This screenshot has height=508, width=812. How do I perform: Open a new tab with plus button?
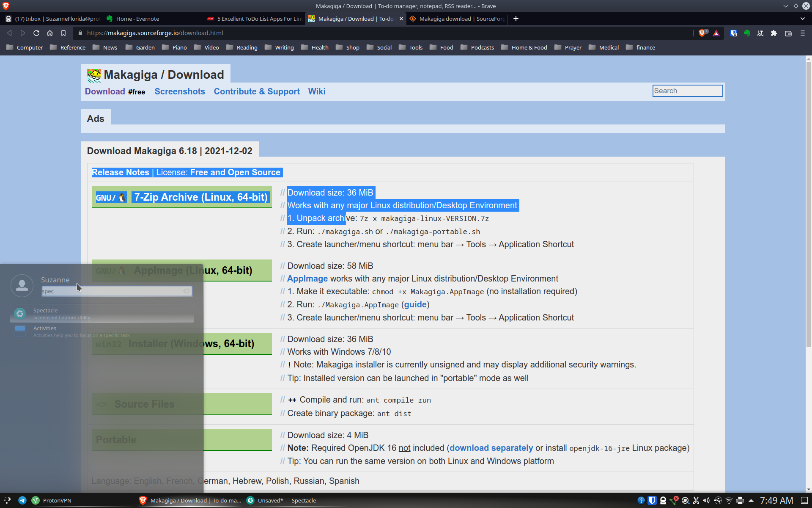[516, 19]
